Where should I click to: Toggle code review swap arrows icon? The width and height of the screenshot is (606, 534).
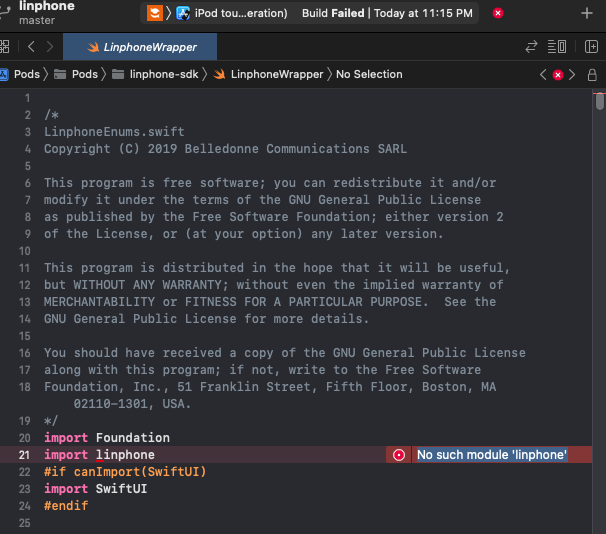click(x=531, y=47)
